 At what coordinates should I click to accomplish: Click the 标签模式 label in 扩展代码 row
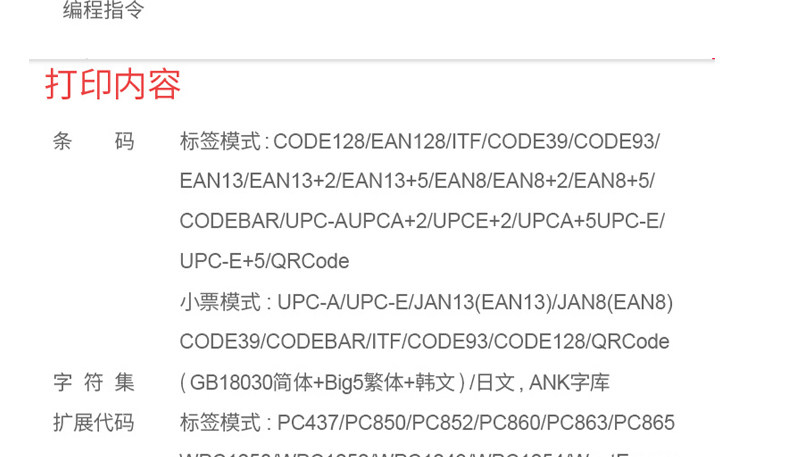pyautogui.click(x=220, y=422)
